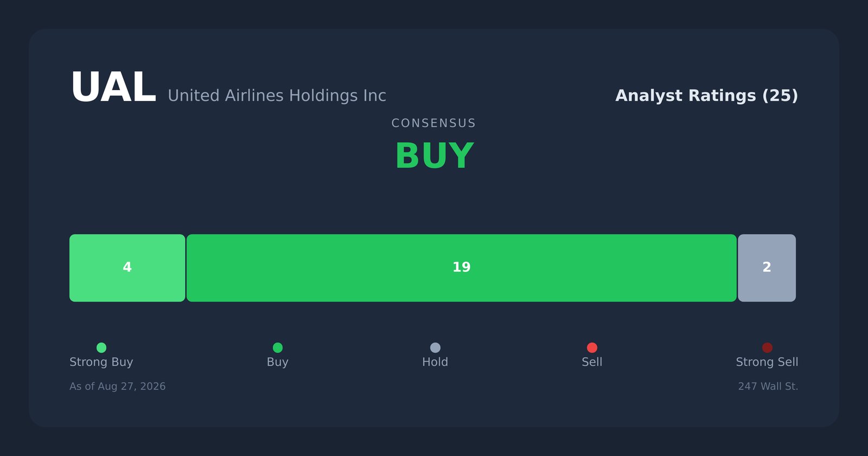Click the Strong Buy legend dot
This screenshot has width=868, height=456.
point(101,347)
